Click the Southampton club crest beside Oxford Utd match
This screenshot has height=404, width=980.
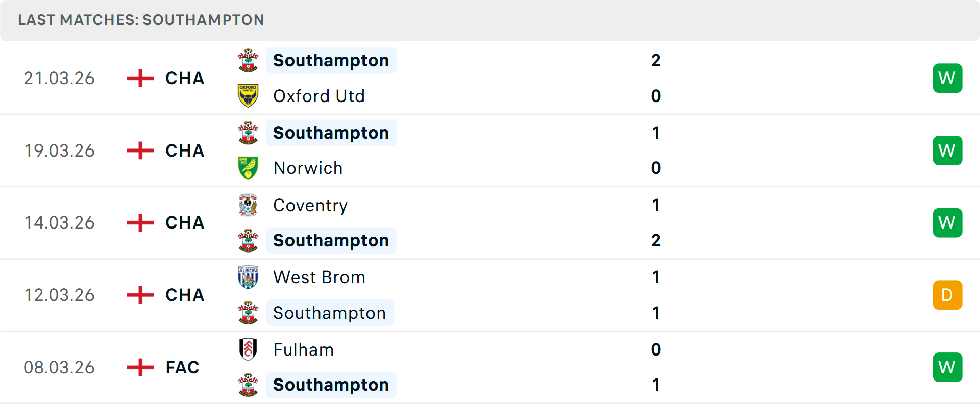[249, 60]
